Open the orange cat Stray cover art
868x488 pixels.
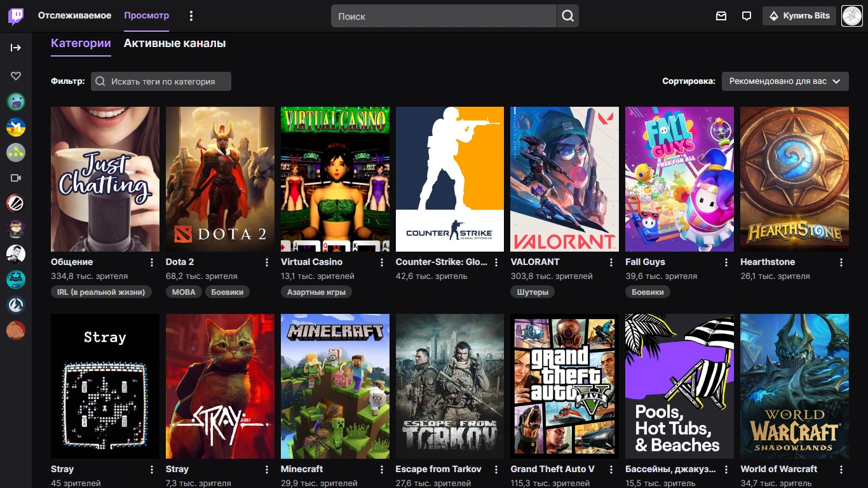point(220,386)
